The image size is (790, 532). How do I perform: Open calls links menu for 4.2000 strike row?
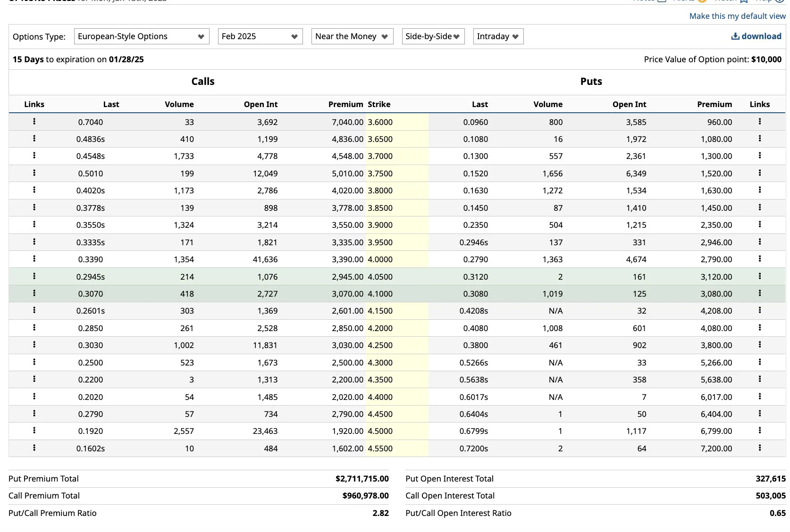pos(34,328)
